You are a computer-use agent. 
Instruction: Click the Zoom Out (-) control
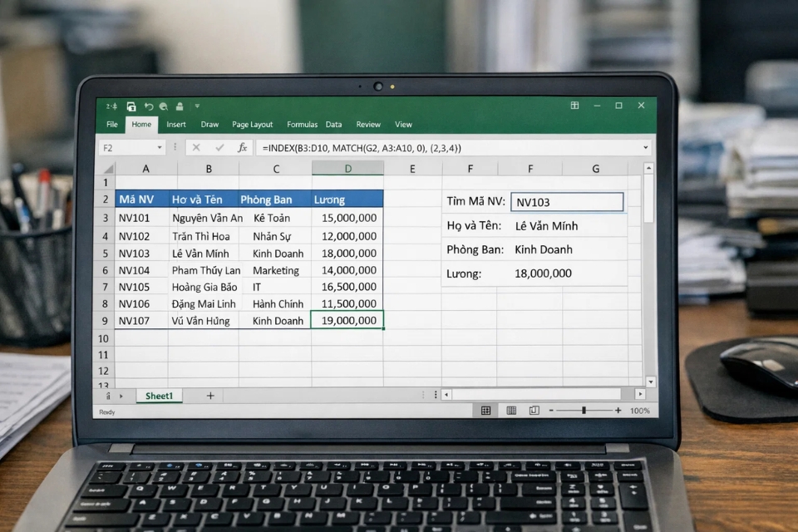coord(551,409)
